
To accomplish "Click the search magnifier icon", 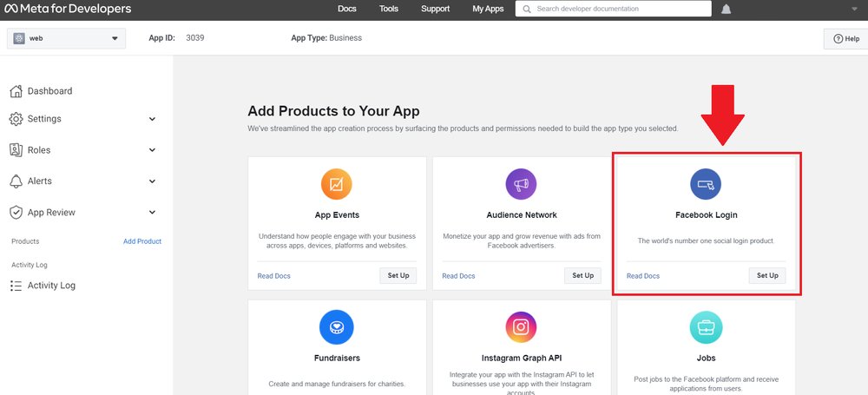I will [527, 9].
